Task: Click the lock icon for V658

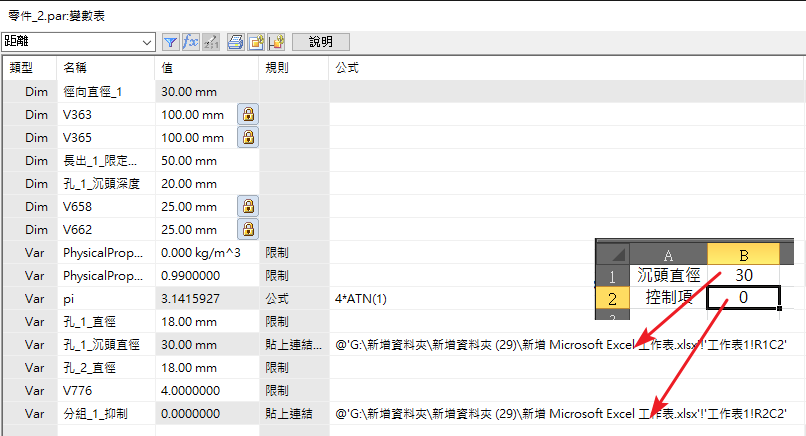Action: tap(248, 206)
